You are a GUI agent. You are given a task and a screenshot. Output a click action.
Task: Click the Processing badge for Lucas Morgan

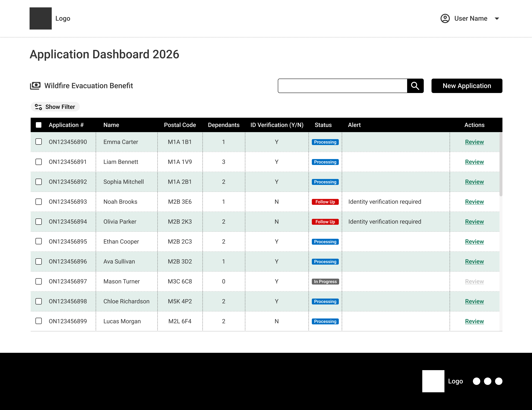click(325, 321)
